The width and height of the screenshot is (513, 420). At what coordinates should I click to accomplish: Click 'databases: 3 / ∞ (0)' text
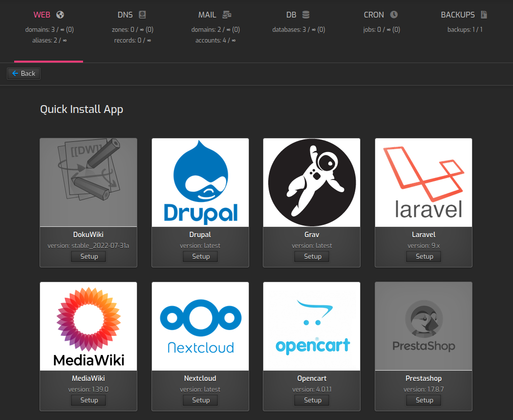click(x=299, y=29)
